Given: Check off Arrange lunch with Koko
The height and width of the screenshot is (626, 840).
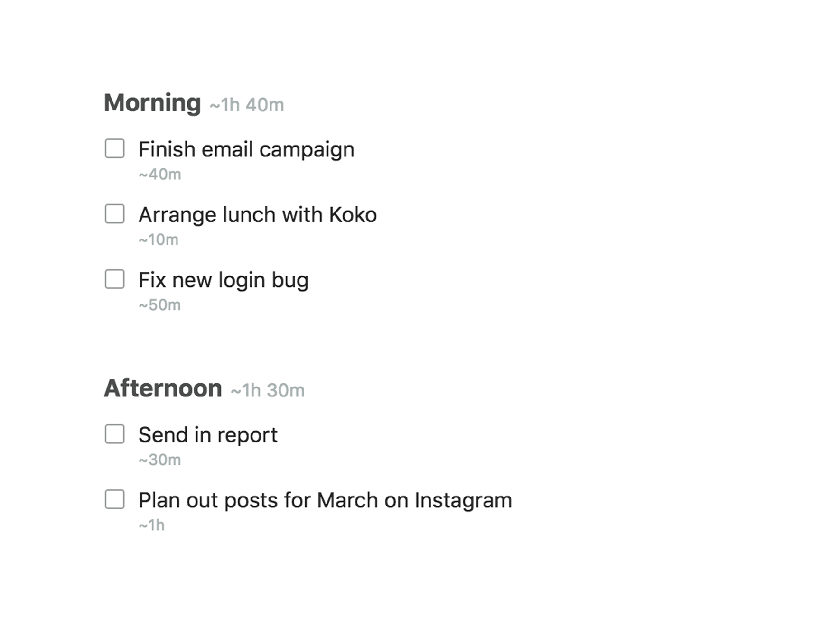Looking at the screenshot, I should click(x=114, y=214).
